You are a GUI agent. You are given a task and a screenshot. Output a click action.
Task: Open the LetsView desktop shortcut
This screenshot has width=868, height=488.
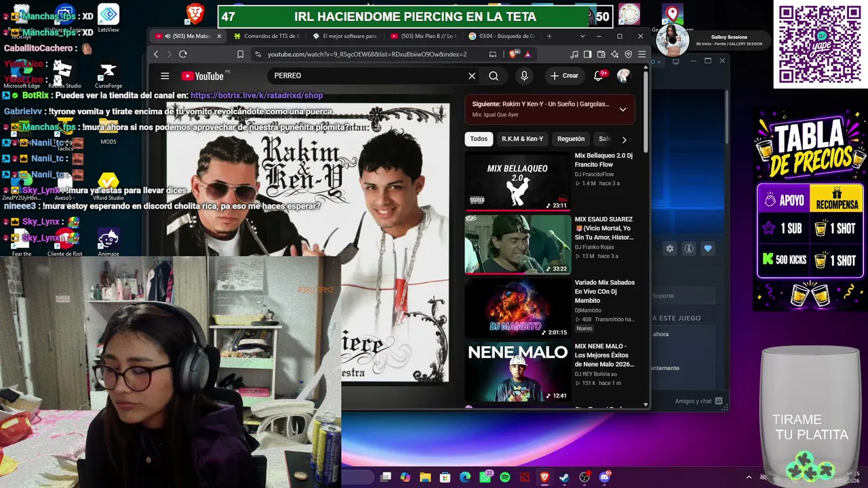pyautogui.click(x=108, y=18)
